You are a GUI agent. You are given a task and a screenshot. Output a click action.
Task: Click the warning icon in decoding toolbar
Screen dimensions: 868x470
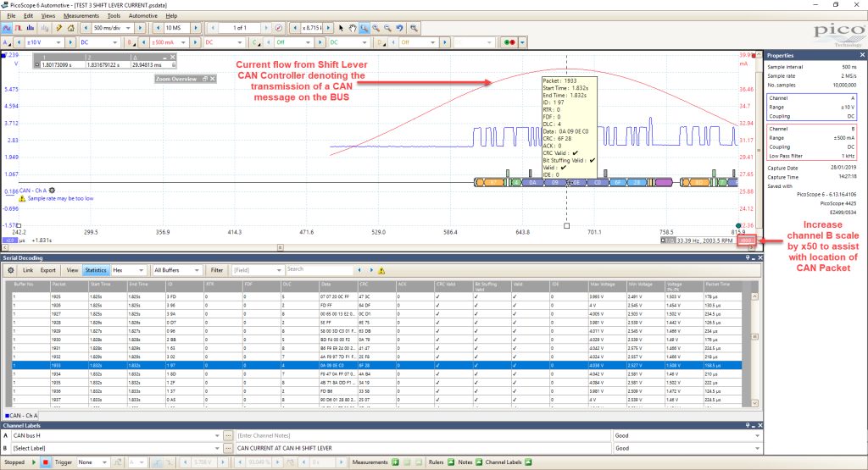381,270
